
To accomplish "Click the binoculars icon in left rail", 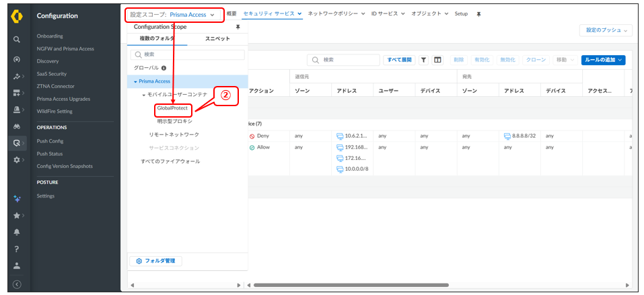I will click(17, 126).
